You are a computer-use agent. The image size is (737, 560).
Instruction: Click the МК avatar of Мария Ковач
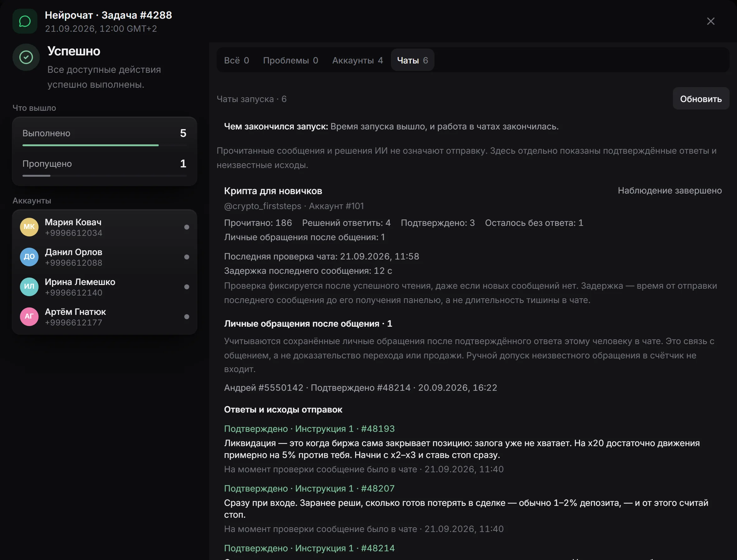(29, 227)
